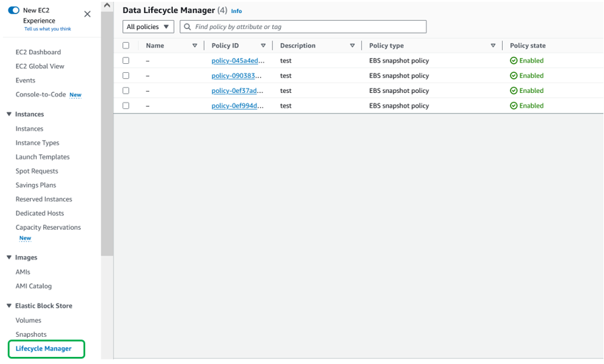Collapse the Instances section triangle
The width and height of the screenshot is (604, 364).
click(x=9, y=114)
